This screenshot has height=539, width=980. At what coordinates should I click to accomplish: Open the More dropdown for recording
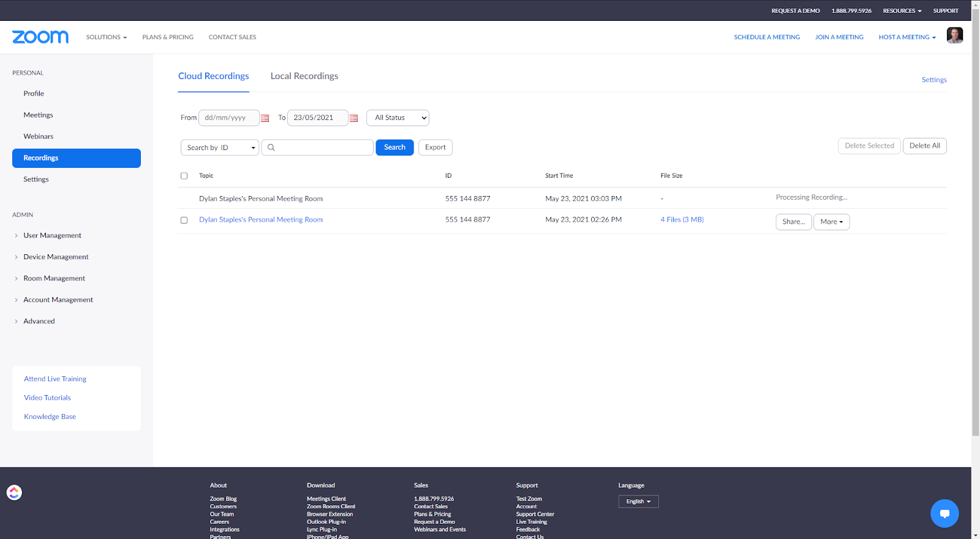pos(831,222)
